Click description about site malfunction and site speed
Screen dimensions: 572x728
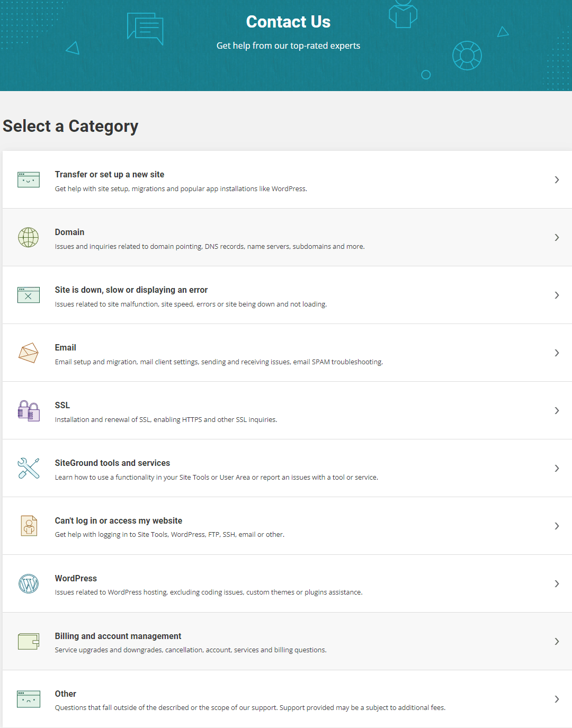pyautogui.click(x=191, y=304)
